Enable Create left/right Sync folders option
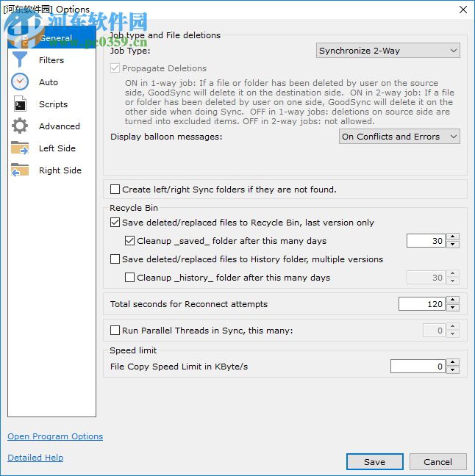 click(115, 189)
